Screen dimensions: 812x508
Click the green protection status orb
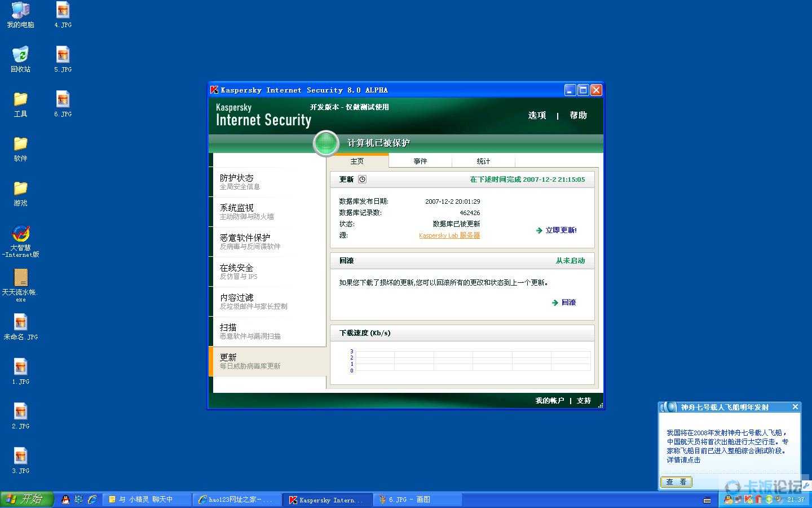(326, 143)
